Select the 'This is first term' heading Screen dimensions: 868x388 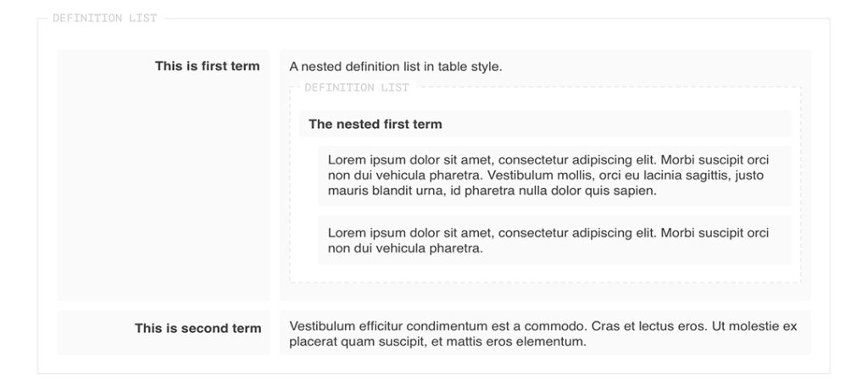coord(207,66)
